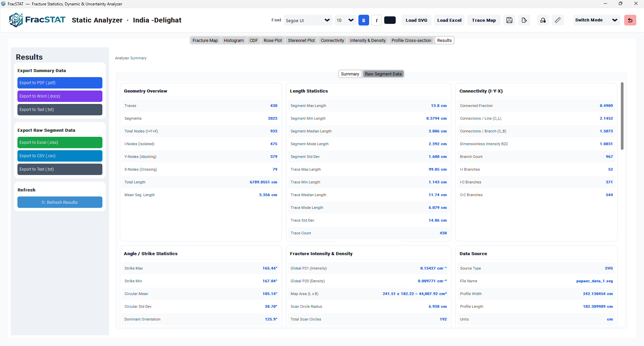Click the Trace Map button
The width and height of the screenshot is (644, 346).
pyautogui.click(x=484, y=20)
